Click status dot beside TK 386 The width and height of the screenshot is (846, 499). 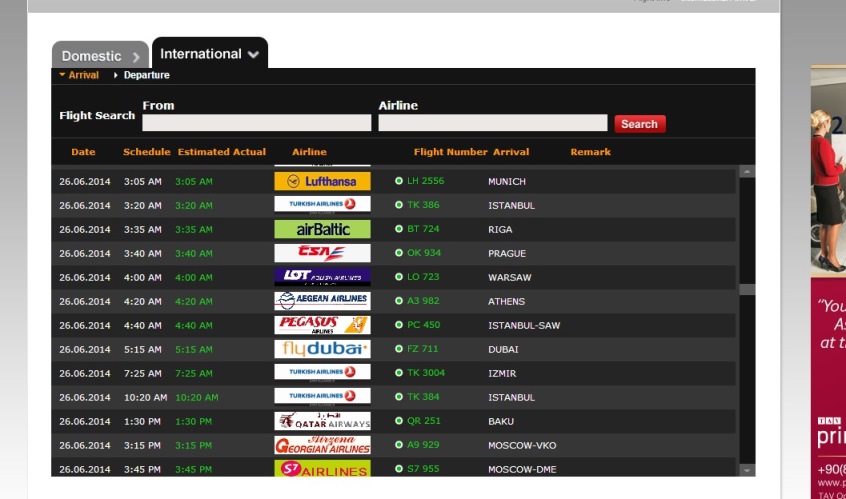tap(399, 205)
